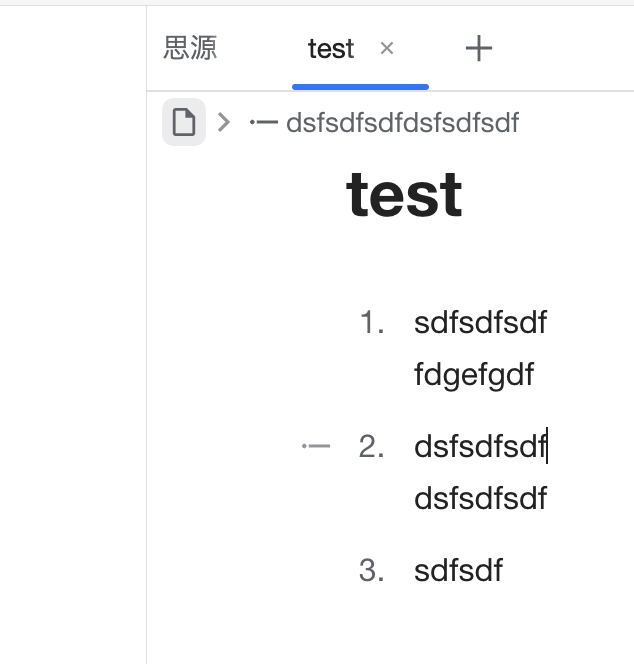The image size is (634, 664).
Task: Click the list number 2 marker
Action: click(372, 447)
